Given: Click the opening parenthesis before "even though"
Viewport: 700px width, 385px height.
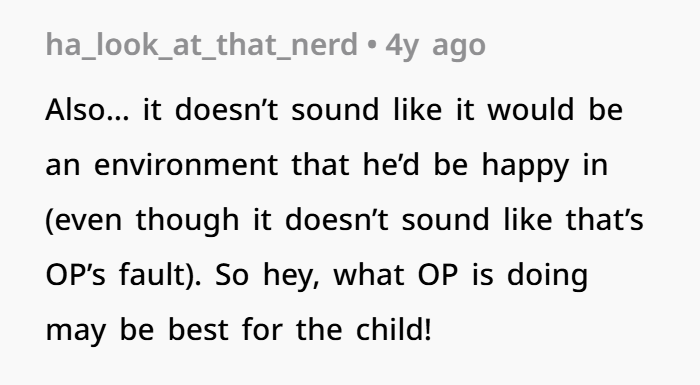Looking at the screenshot, I should [x=49, y=221].
